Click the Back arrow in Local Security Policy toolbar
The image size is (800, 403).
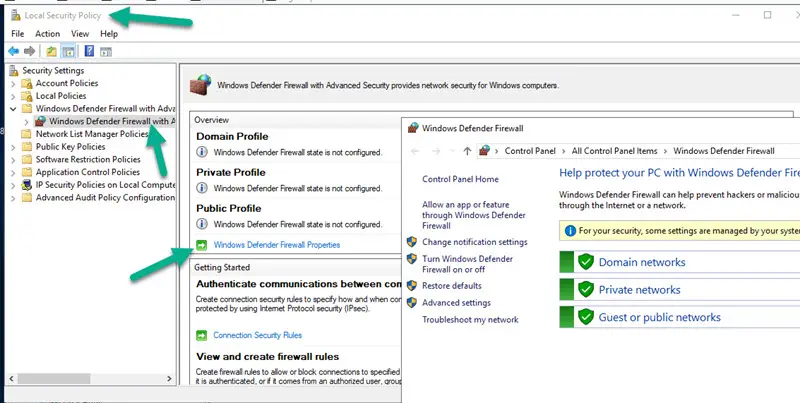(x=13, y=51)
